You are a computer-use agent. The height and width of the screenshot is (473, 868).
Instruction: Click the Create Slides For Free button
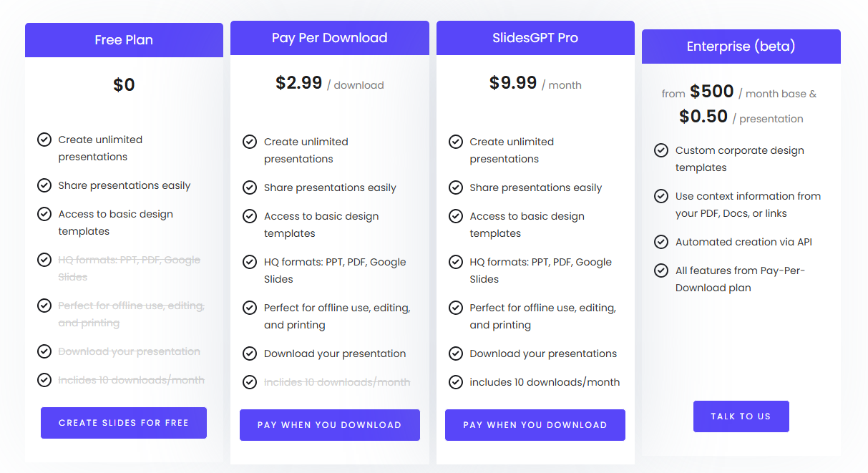coord(124,423)
